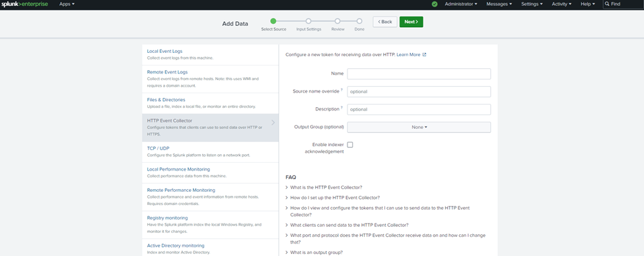Click the green Next button

[x=411, y=22]
